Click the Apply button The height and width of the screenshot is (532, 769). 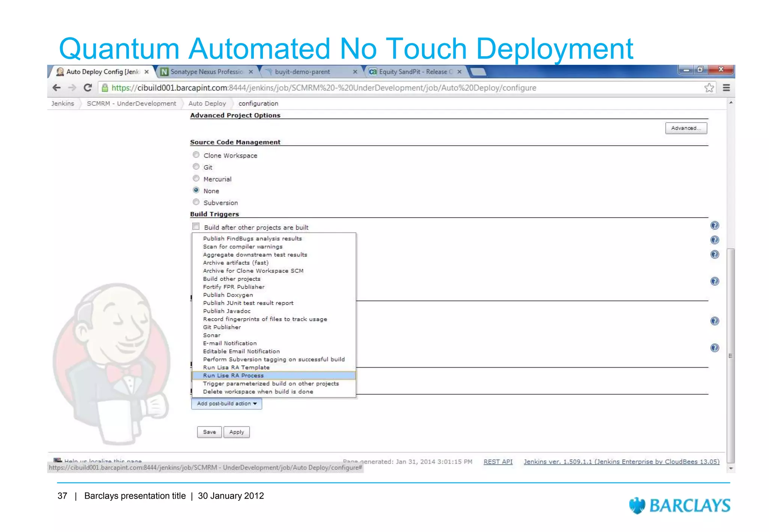pyautogui.click(x=237, y=432)
